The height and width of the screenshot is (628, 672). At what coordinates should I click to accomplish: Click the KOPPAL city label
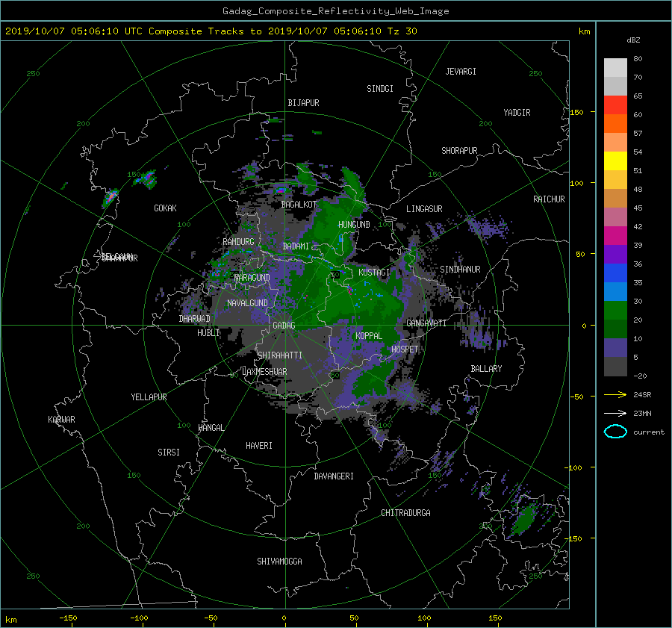pyautogui.click(x=369, y=336)
